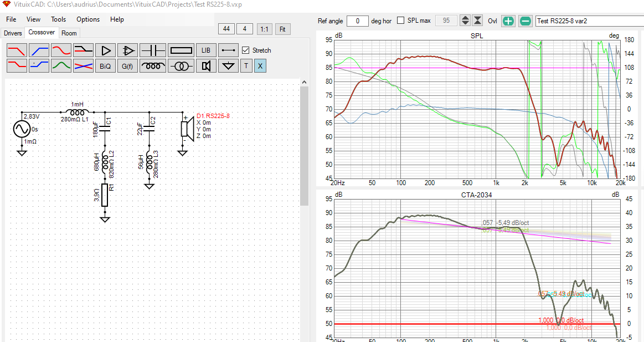The width and height of the screenshot is (644, 342).
Task: Insert a BiQ biquad block
Action: coord(106,66)
